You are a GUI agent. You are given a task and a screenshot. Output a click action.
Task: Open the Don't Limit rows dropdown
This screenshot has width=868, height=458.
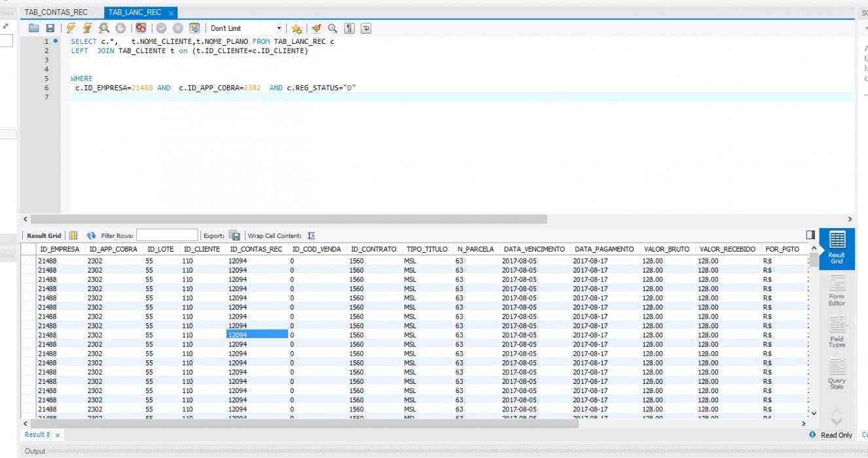click(x=247, y=28)
